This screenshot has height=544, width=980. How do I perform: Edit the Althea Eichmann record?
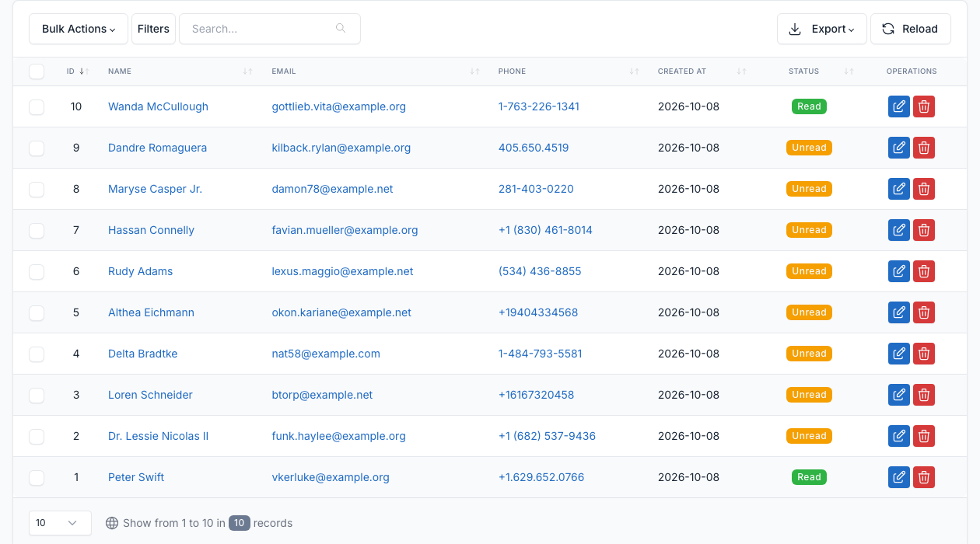(899, 312)
